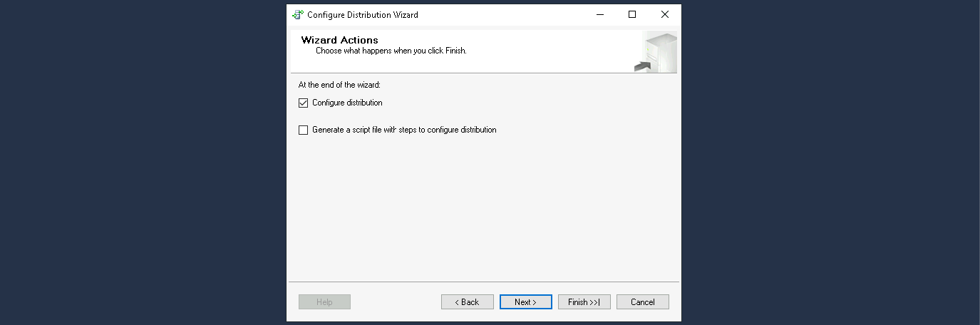Click the greyed-out Help button

tap(324, 302)
